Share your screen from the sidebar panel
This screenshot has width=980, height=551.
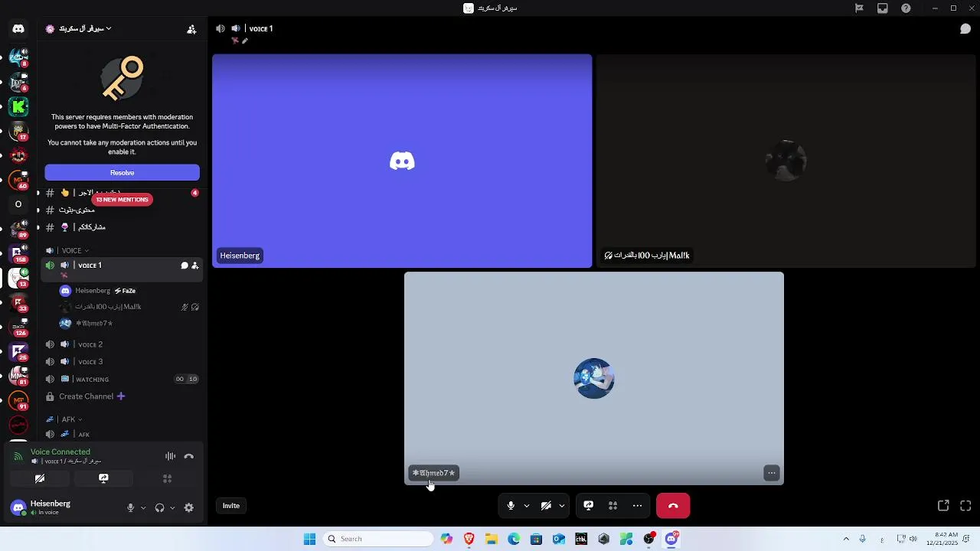tap(103, 478)
